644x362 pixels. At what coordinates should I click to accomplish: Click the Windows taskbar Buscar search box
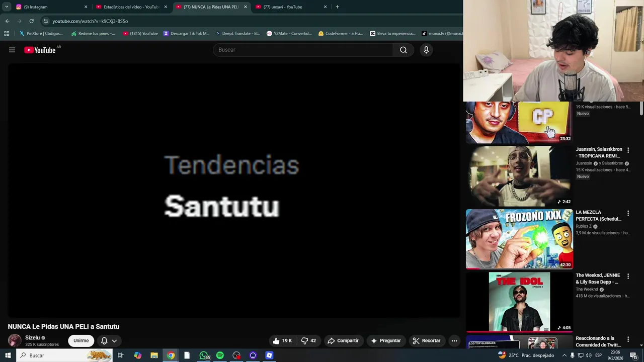click(x=65, y=355)
